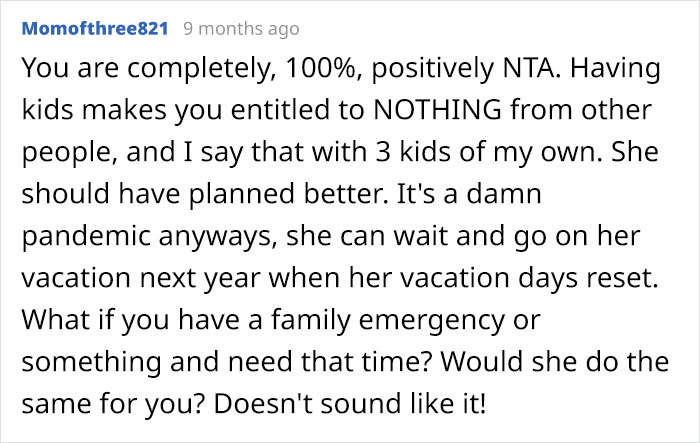
Task: Click the word "family" in the comment
Action: 311,321
